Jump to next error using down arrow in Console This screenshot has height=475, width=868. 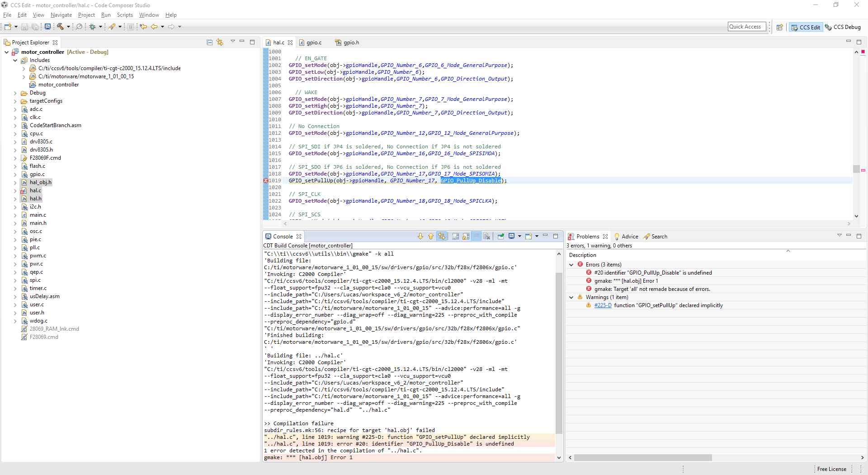(420, 236)
